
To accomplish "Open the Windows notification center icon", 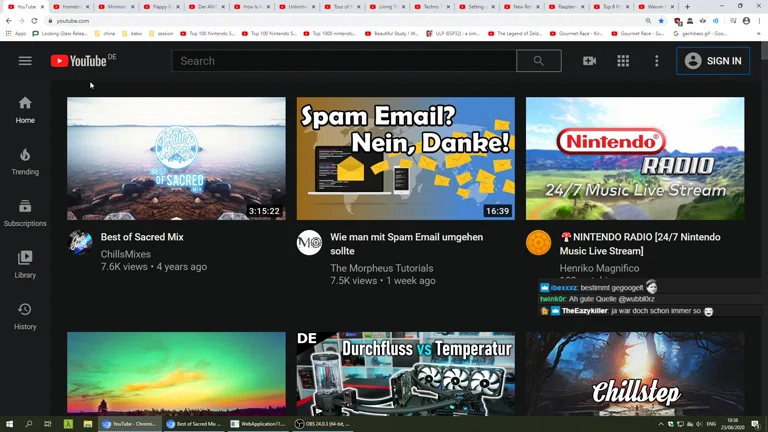I will pos(756,424).
